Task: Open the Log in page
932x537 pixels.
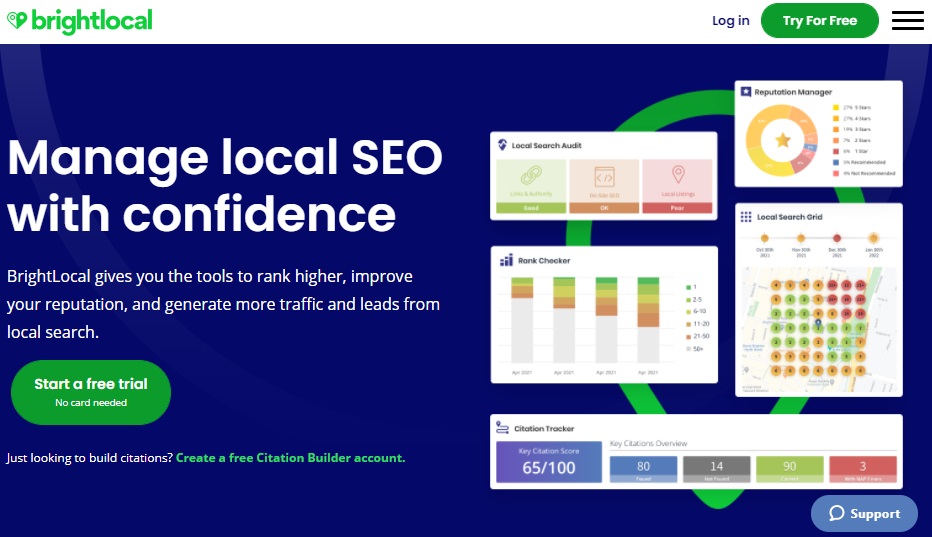Action: [731, 21]
